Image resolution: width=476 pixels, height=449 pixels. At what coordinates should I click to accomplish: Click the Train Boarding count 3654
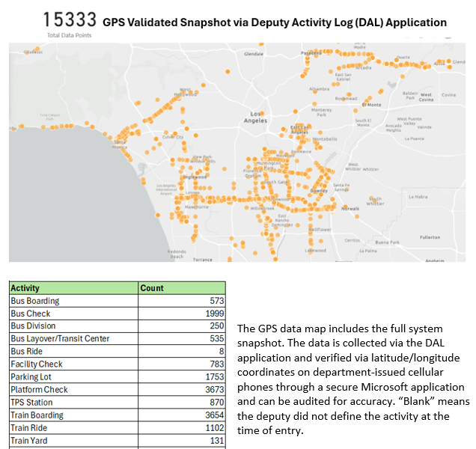tap(214, 415)
